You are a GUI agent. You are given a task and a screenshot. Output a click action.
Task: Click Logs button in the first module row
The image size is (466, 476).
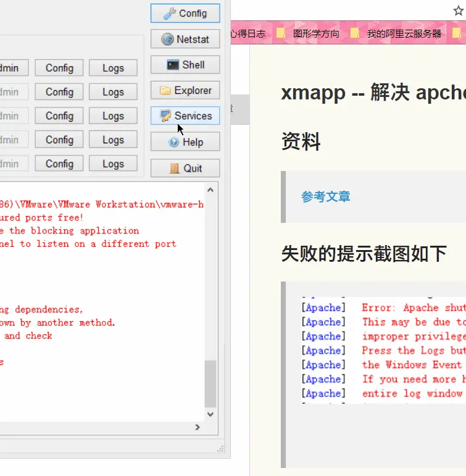pyautogui.click(x=113, y=68)
